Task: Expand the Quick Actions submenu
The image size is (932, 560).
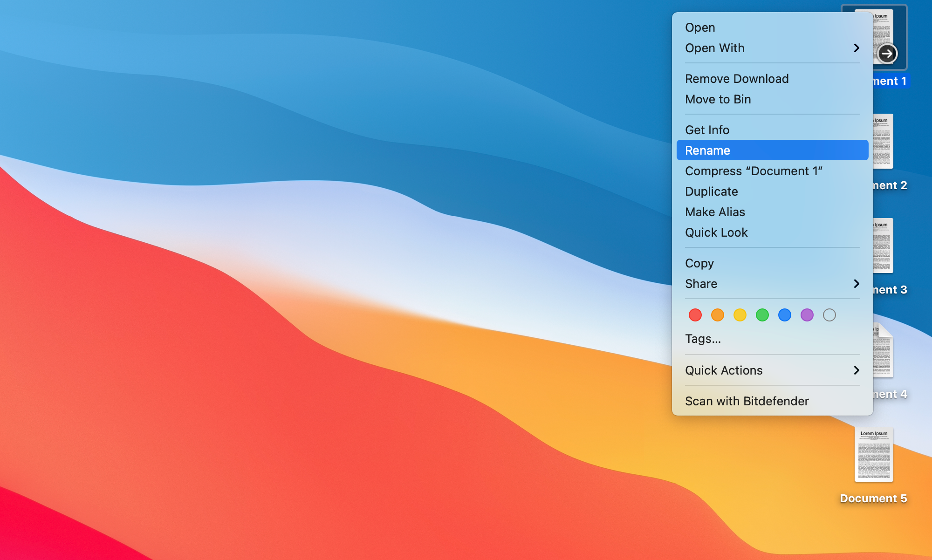Action: [x=772, y=370]
